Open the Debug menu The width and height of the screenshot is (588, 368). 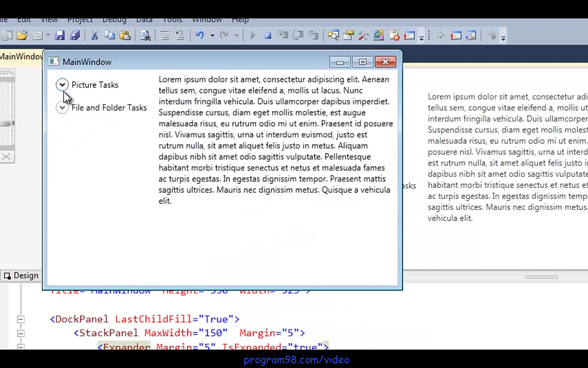114,19
